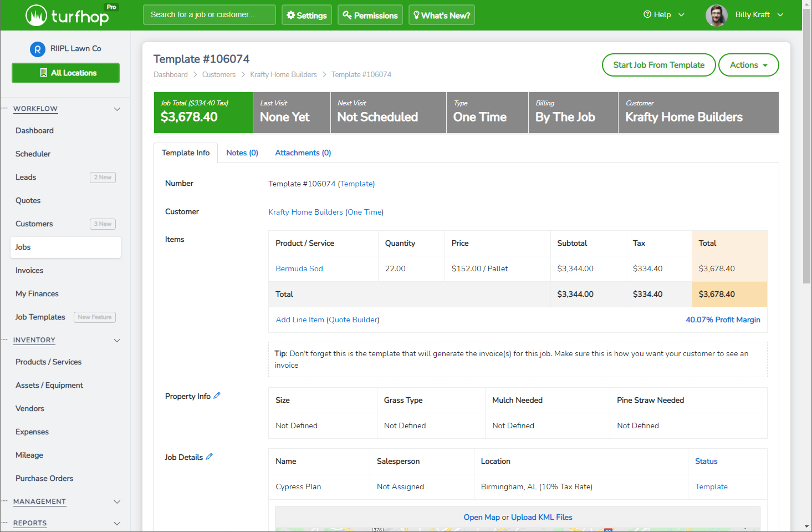Open the Bermuda Sod product link
812x532 pixels.
click(x=299, y=268)
